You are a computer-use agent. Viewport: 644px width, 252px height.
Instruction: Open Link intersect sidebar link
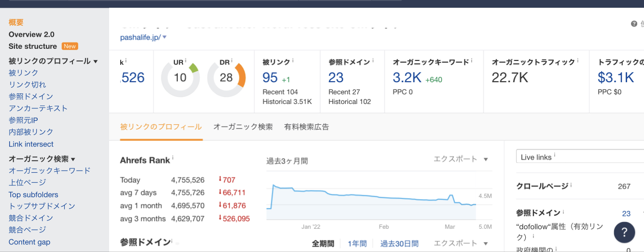point(31,144)
